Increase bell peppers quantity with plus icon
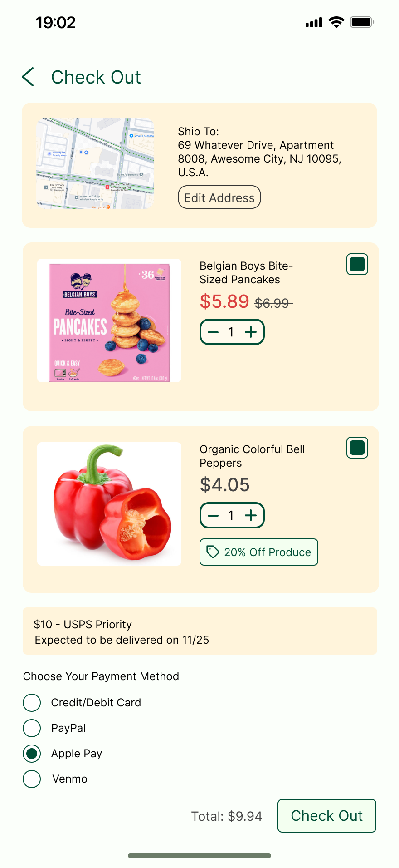Image resolution: width=399 pixels, height=868 pixels. point(251,516)
